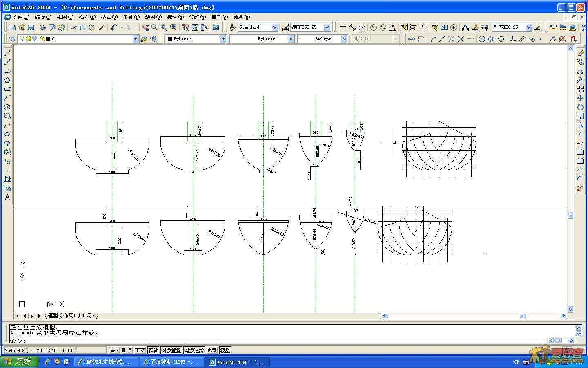Select the Polygon draw tool

[x=7, y=80]
